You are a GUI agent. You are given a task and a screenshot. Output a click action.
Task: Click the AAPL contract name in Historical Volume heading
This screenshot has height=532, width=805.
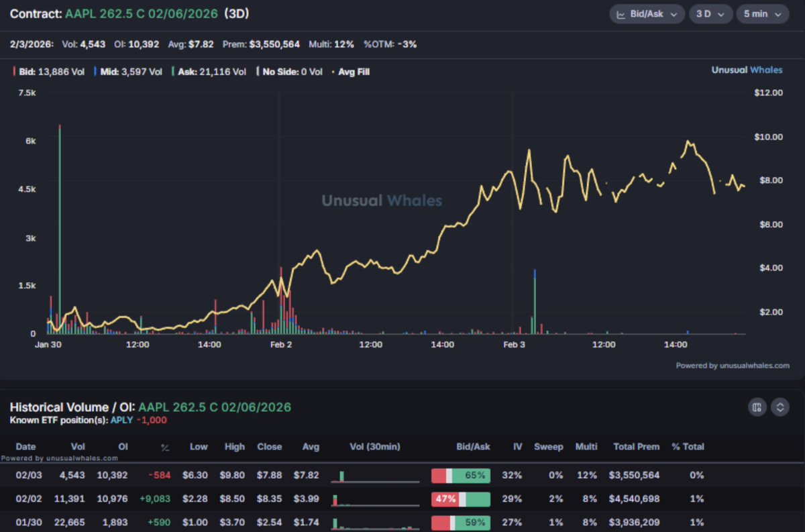point(215,407)
